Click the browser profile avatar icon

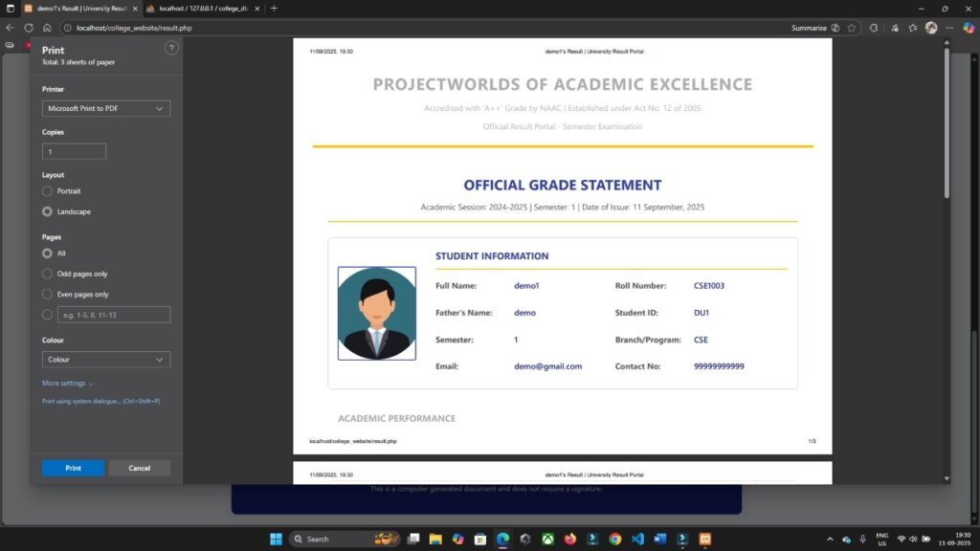tap(931, 28)
